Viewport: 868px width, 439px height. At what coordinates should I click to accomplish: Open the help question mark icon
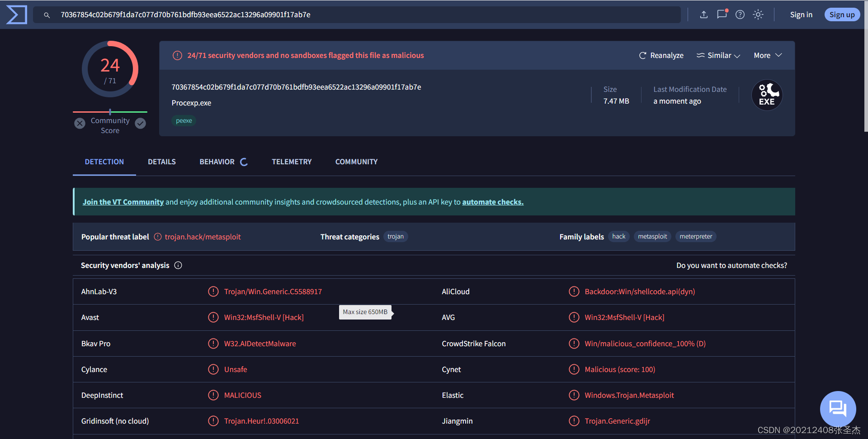coord(740,14)
